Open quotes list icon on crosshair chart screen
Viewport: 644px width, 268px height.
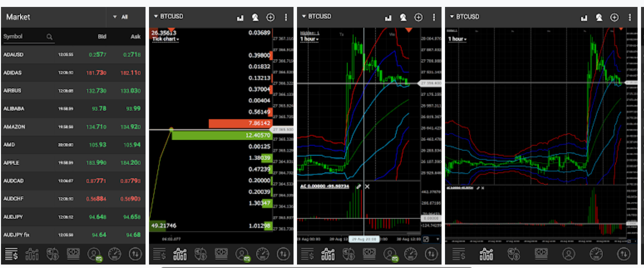click(307, 255)
